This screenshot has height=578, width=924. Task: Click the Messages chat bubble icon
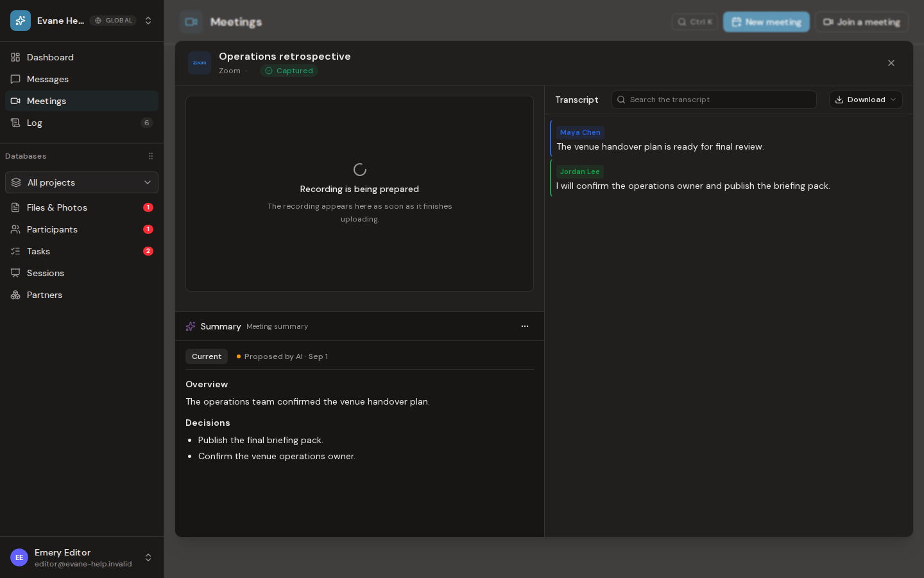pyautogui.click(x=15, y=79)
